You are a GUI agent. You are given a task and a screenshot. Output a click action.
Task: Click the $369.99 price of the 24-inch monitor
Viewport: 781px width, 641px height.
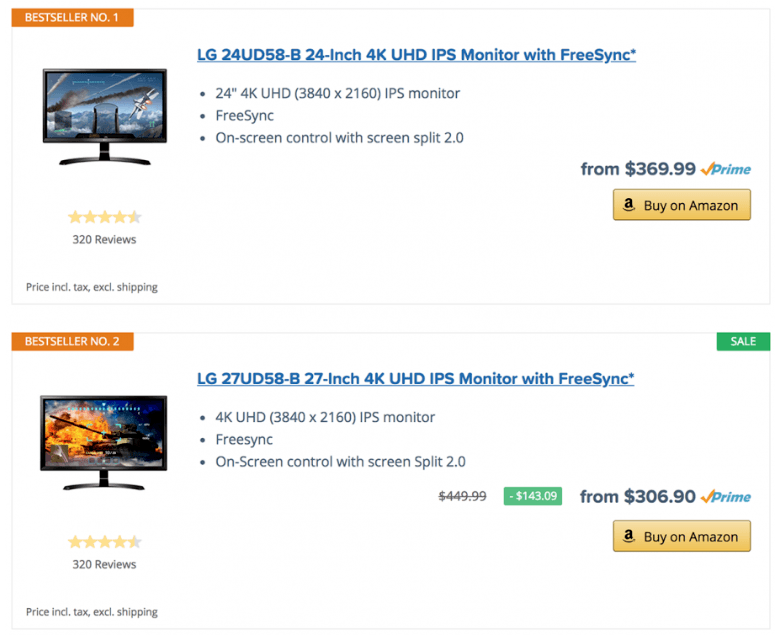coord(660,169)
